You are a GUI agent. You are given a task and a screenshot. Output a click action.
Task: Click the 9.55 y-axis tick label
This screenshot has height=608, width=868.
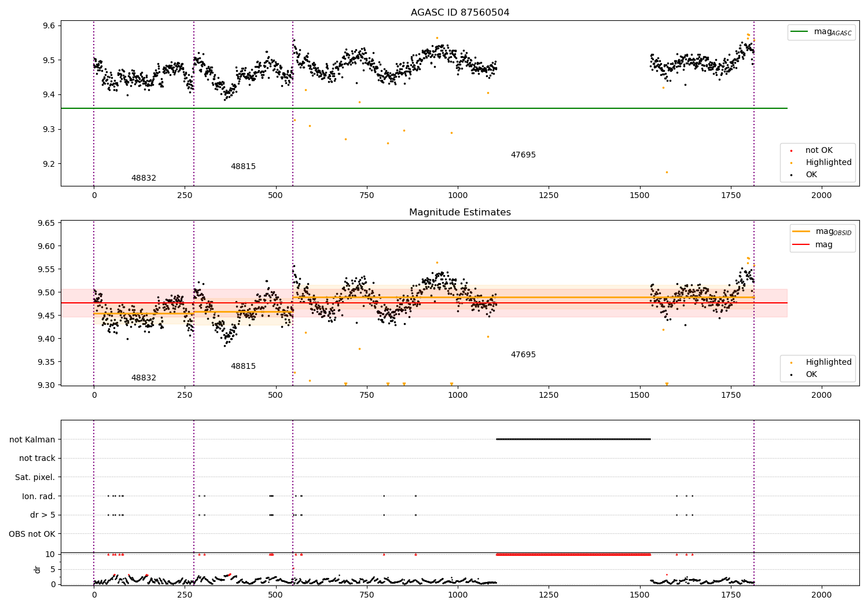coord(46,269)
